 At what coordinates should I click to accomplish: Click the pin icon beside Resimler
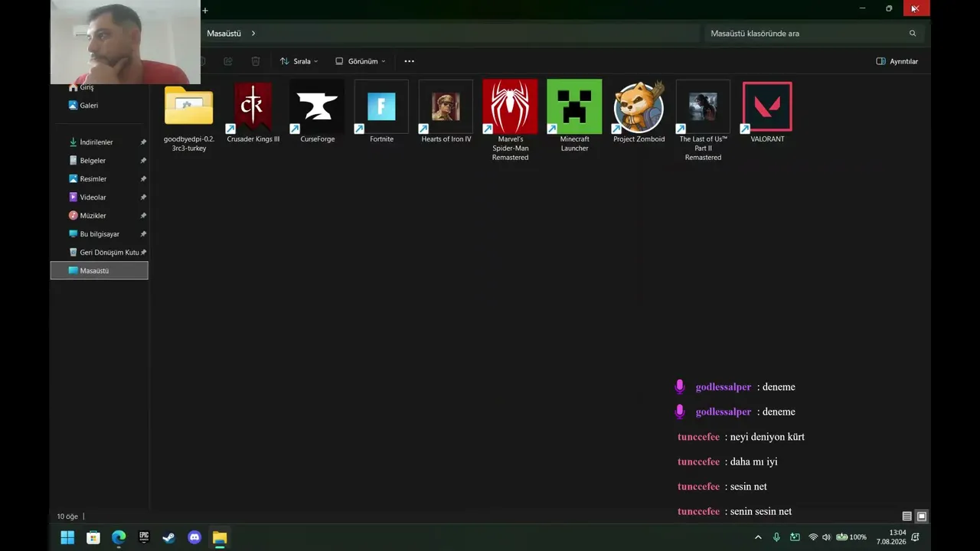click(x=143, y=179)
